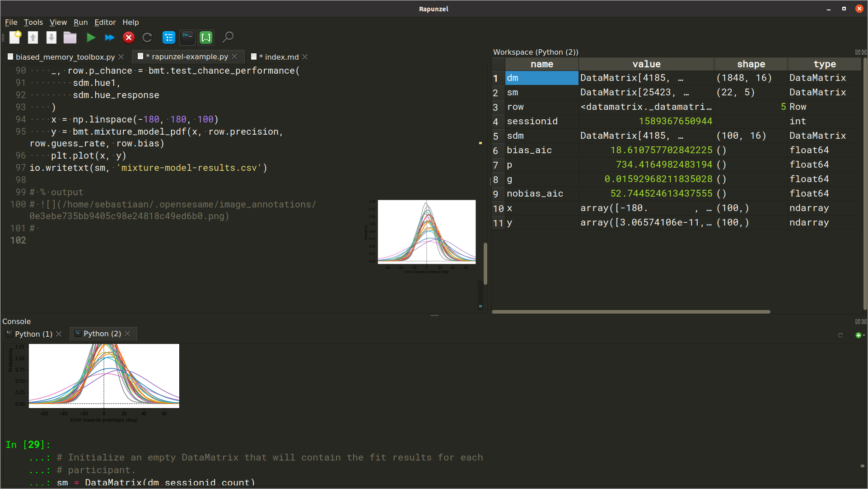Click the downward arrow document icon
Image resolution: width=868 pixels, height=489 pixels.
coord(51,38)
